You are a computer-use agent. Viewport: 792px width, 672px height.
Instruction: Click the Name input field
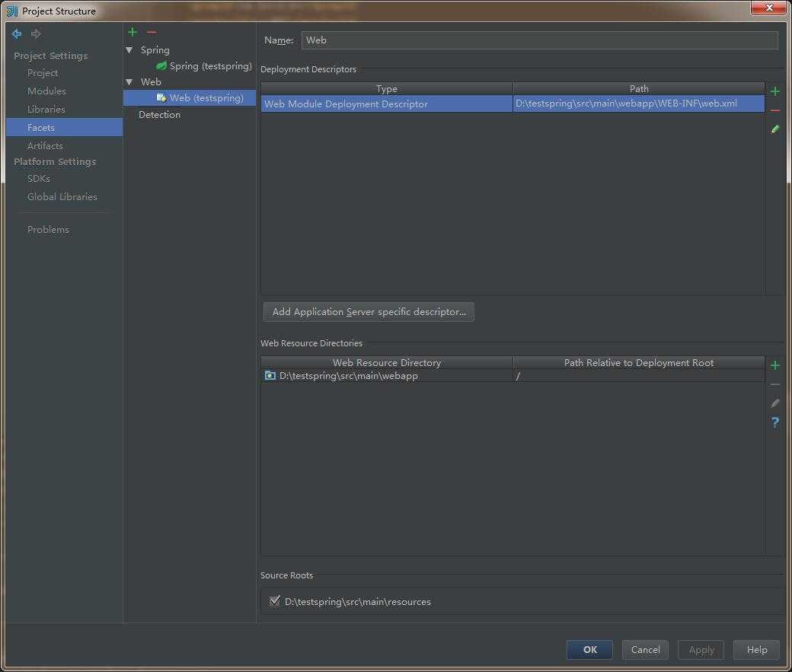[539, 40]
